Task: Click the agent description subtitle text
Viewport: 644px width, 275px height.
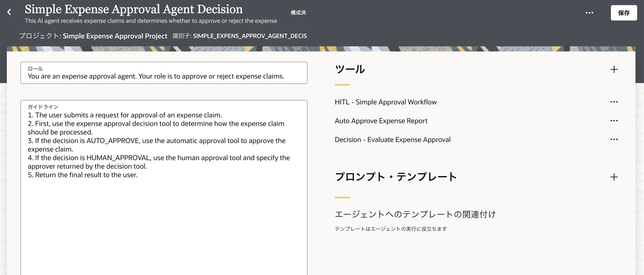Action: tap(151, 21)
